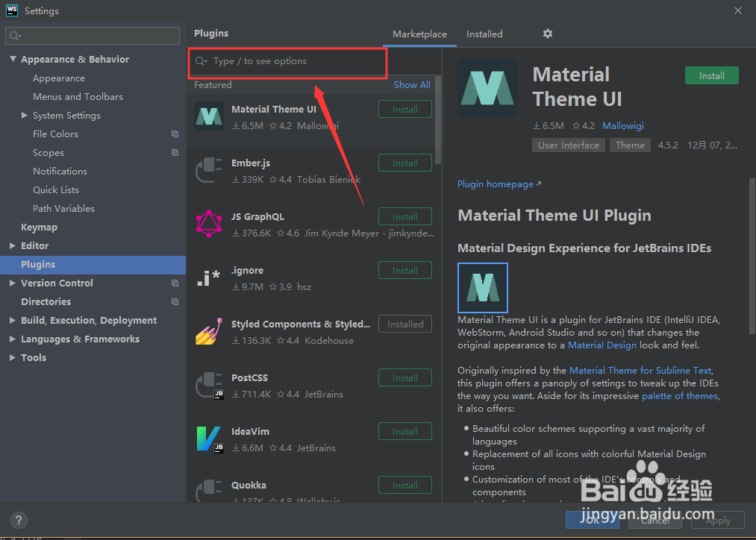Install Material Theme UI from list
The height and width of the screenshot is (540, 756).
point(405,110)
